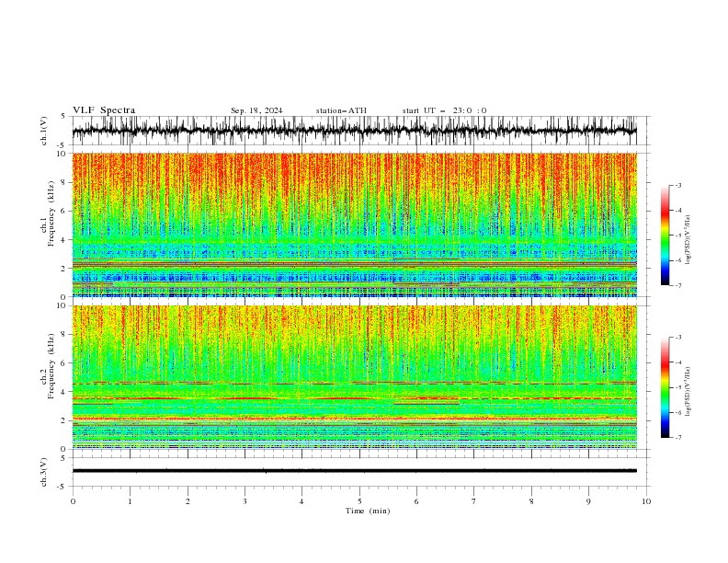Click the date 'Sep. 18, 2024'
Image resolution: width=728 pixels, height=563 pixels.
256,110
